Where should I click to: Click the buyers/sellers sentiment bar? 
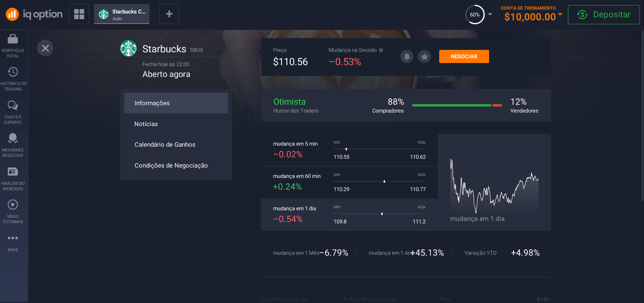pyautogui.click(x=457, y=105)
